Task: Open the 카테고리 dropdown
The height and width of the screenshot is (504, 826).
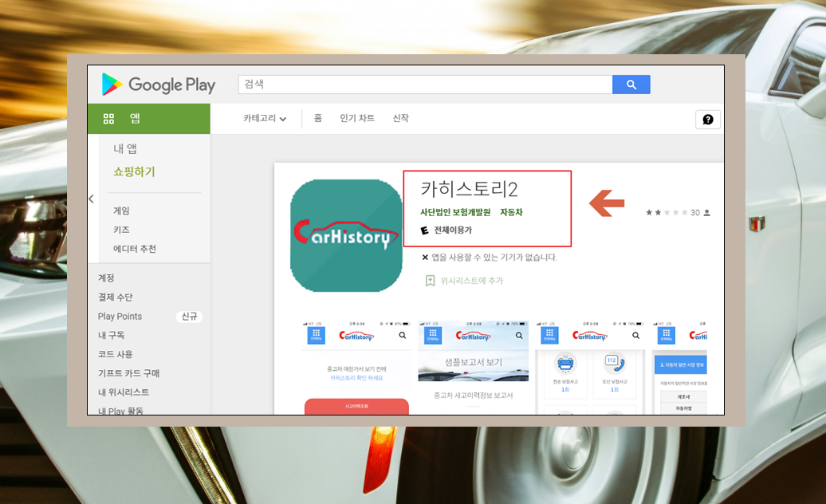Action: coord(265,119)
